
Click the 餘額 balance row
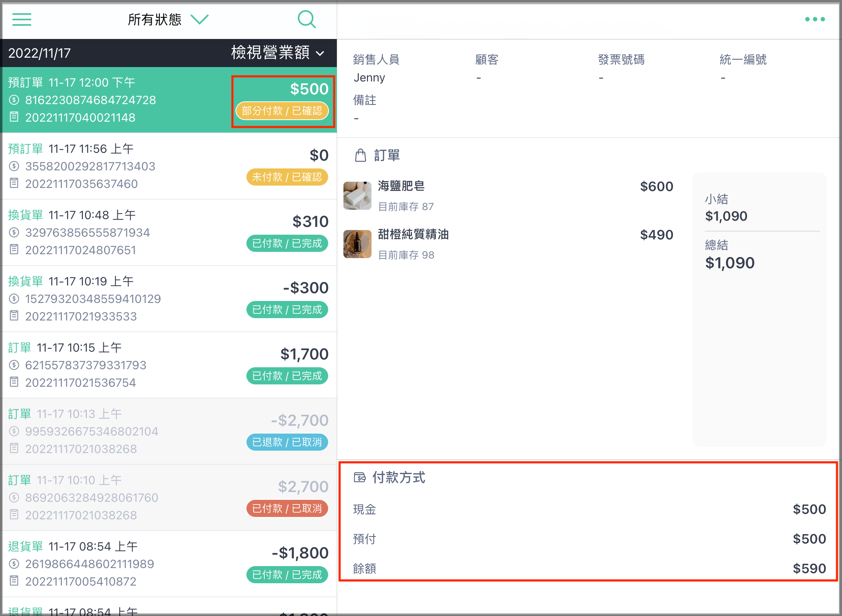(589, 568)
